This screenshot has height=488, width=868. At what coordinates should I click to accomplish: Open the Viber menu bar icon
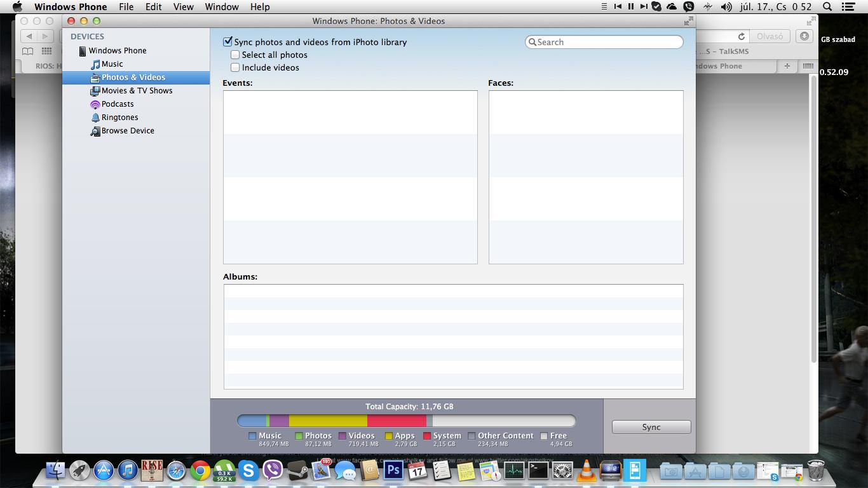tap(689, 6)
